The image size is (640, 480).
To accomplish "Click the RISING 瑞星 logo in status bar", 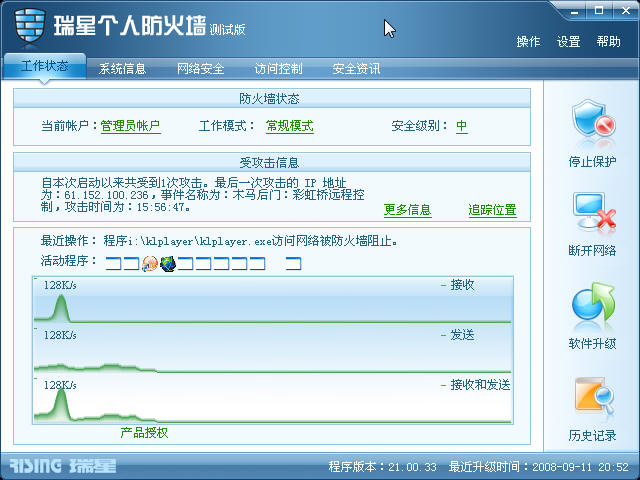I will tap(62, 466).
